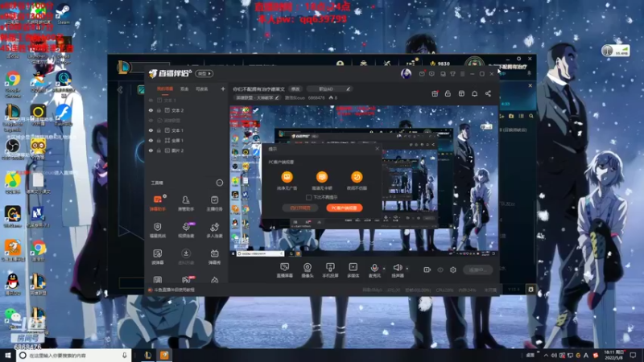Viewport: 644px width, 362px height.
Task: Click the 麦克风 microphone icon
Action: [x=374, y=268]
